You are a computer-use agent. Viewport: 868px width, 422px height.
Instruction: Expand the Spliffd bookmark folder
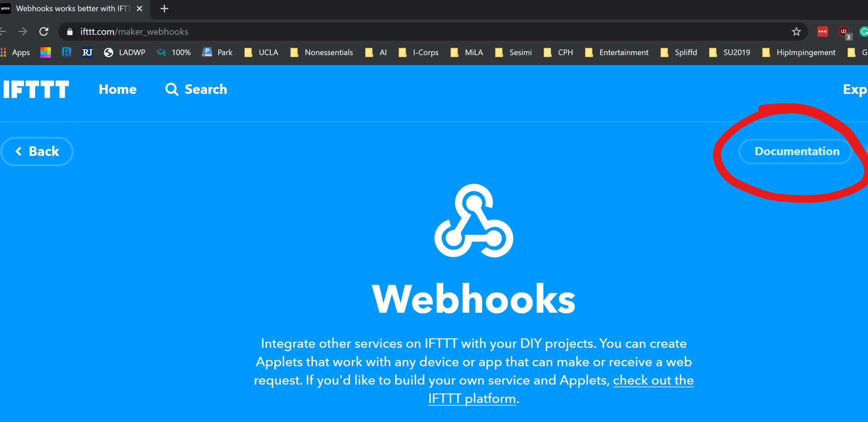[x=679, y=53]
